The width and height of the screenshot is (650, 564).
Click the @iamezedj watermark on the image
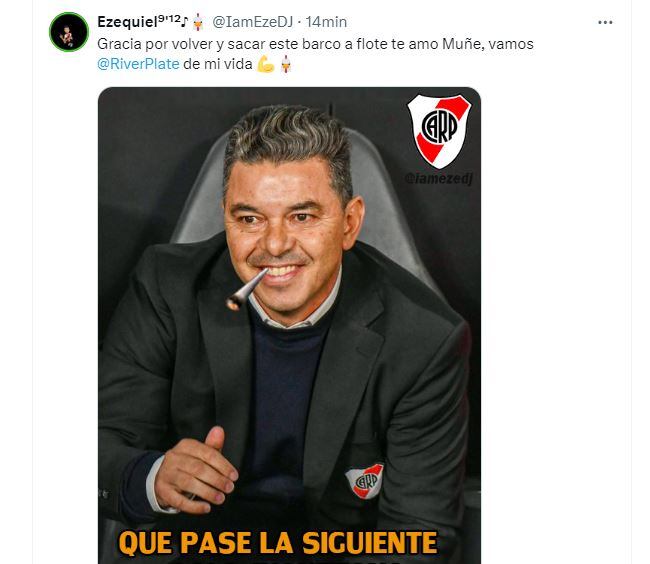coord(439,179)
